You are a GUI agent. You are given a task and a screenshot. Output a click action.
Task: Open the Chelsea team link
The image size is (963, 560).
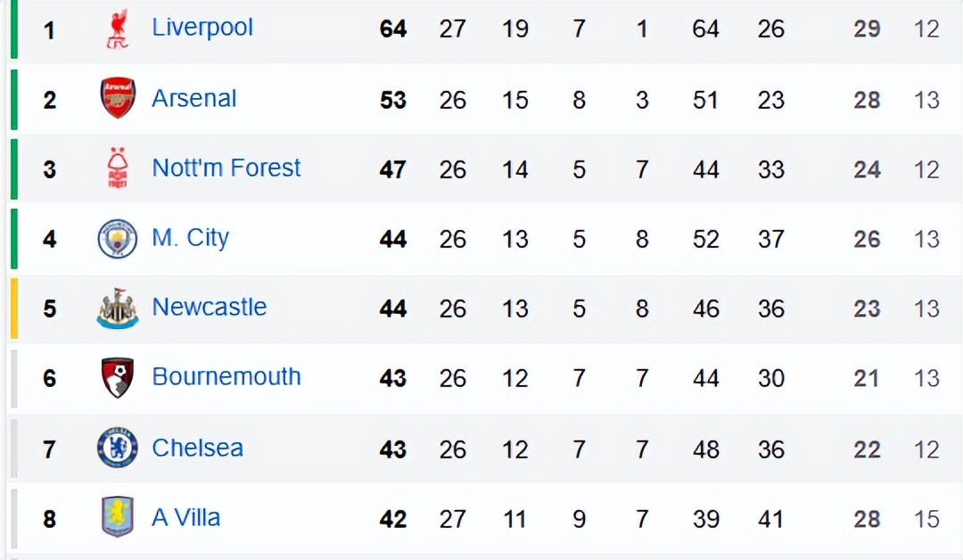pyautogui.click(x=198, y=449)
